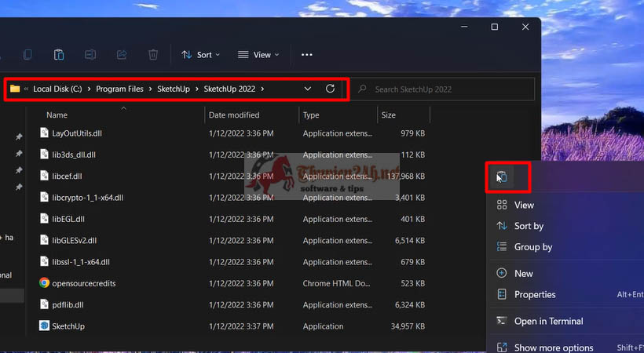Select the opensourcecredits Chrome HTML file
Screen dimensions: 644x353
(x=232, y=283)
